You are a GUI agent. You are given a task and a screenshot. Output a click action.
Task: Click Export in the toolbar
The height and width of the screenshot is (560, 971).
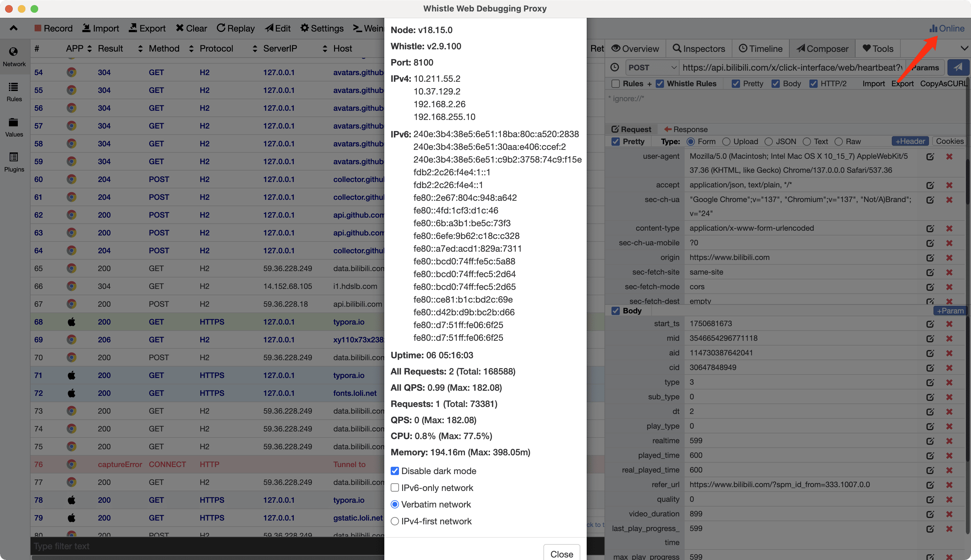click(x=147, y=28)
